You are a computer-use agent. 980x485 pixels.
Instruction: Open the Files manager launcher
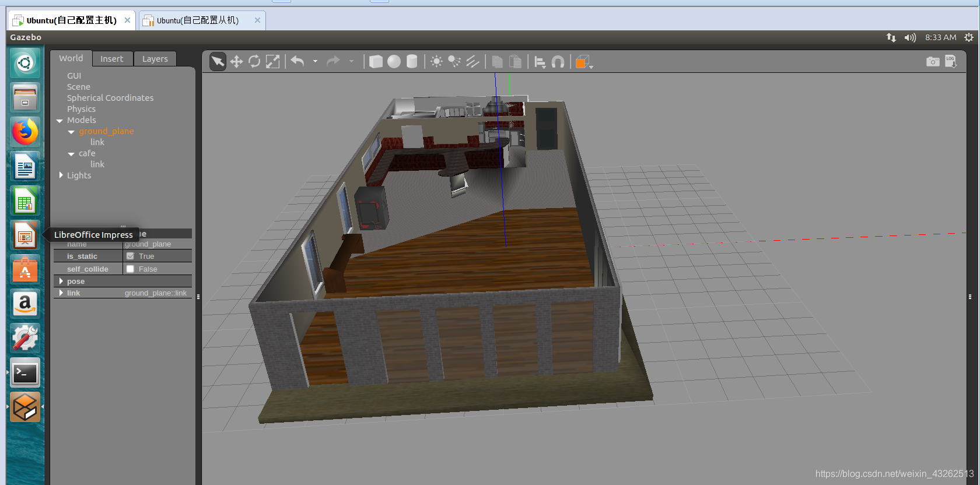click(x=25, y=97)
